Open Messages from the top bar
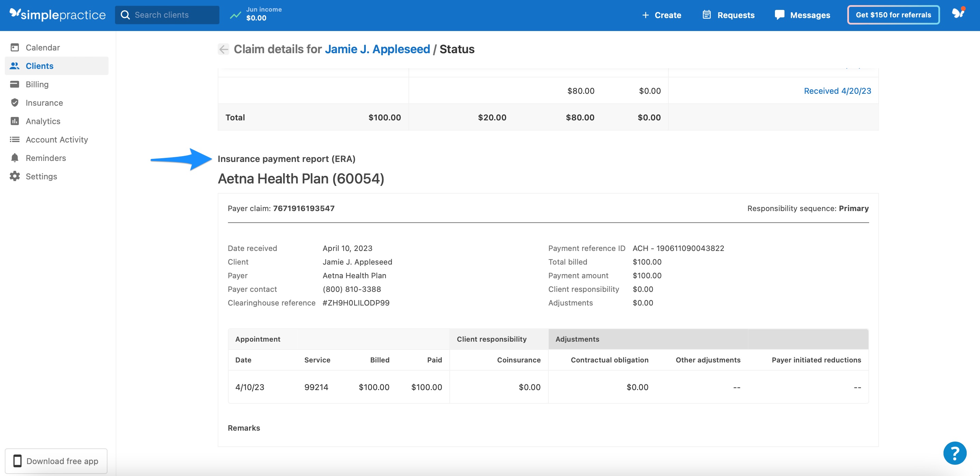980x476 pixels. pos(802,15)
